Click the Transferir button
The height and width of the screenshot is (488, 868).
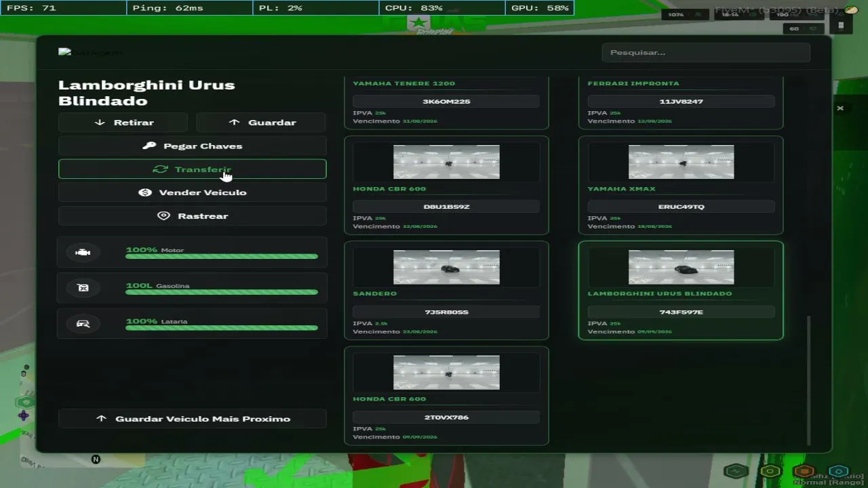[x=192, y=169]
